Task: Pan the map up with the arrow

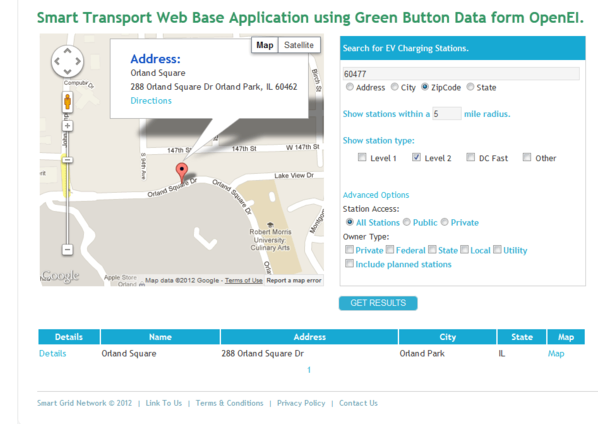Action: pyautogui.click(x=67, y=51)
